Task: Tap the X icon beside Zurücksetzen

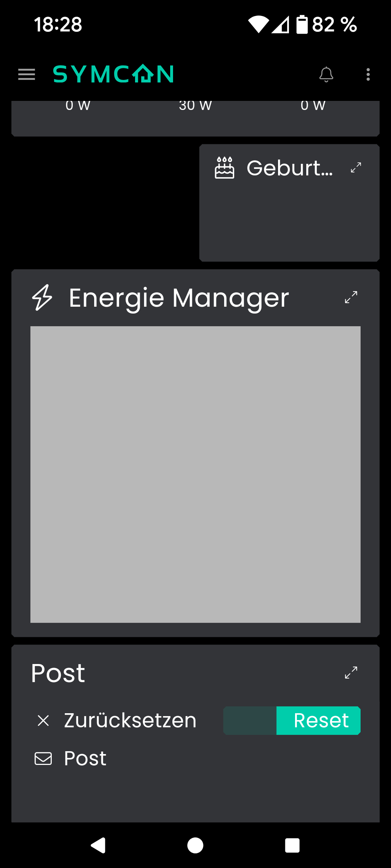Action: coord(43,720)
